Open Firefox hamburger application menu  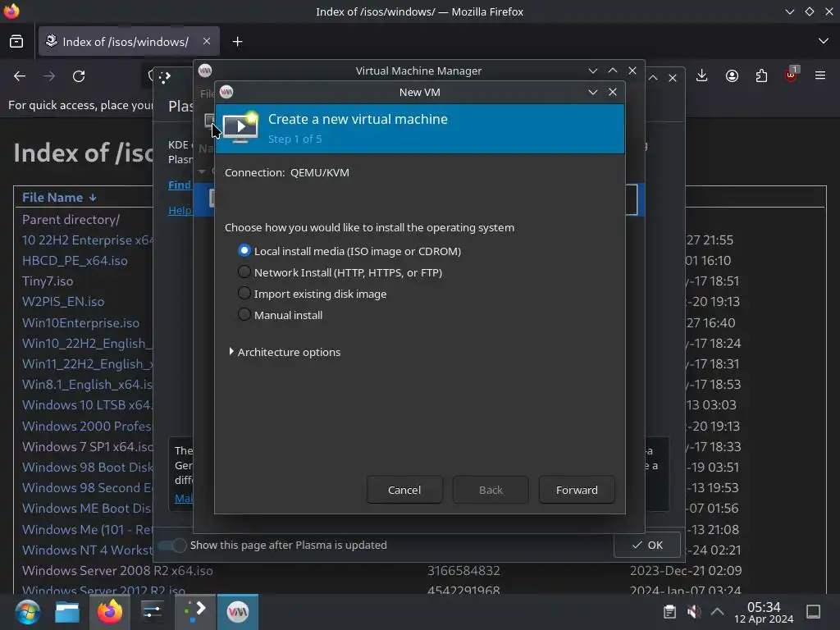point(820,76)
